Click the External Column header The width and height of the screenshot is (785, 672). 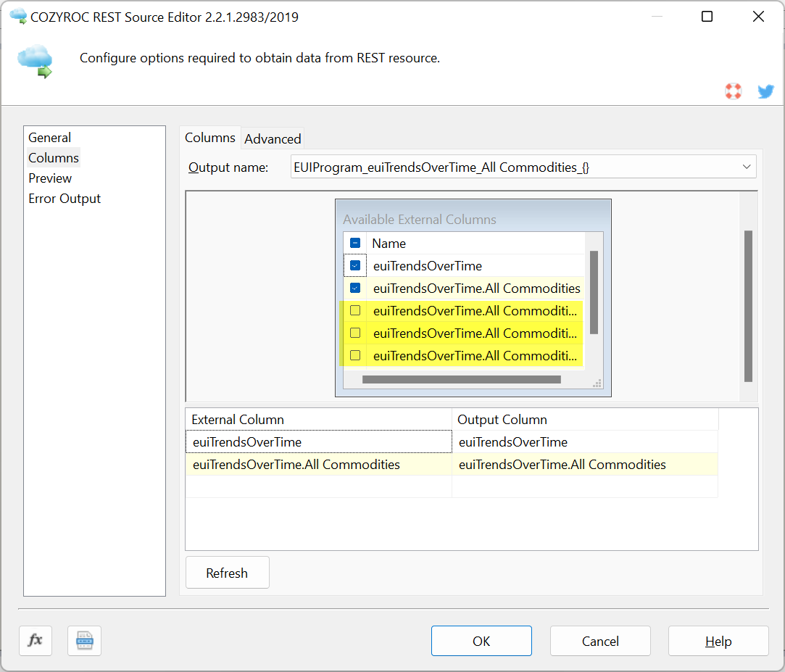318,420
